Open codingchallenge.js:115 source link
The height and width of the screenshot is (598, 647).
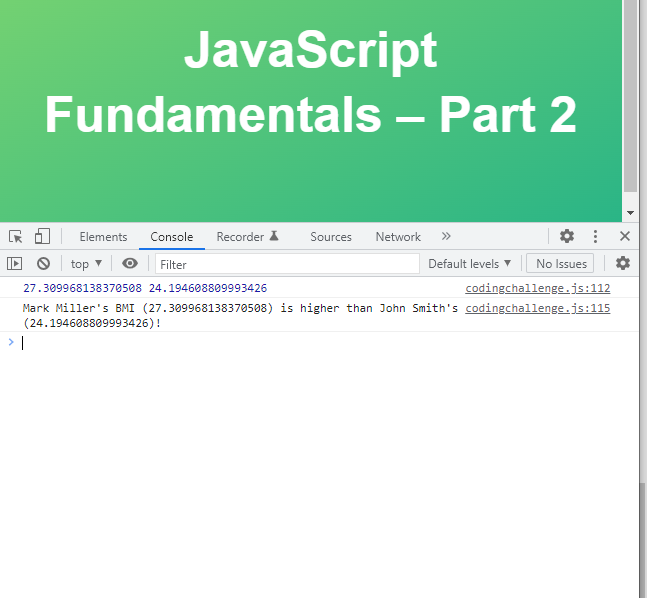538,308
